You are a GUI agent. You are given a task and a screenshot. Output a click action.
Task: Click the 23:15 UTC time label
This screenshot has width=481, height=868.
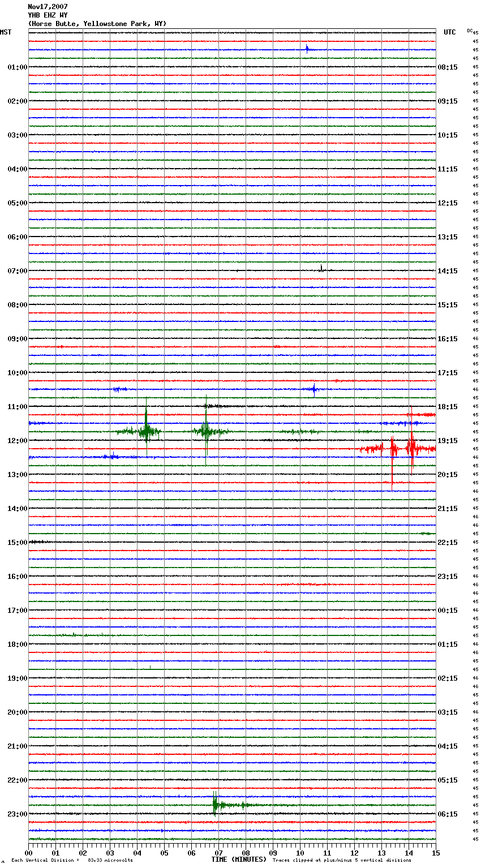[x=448, y=577]
